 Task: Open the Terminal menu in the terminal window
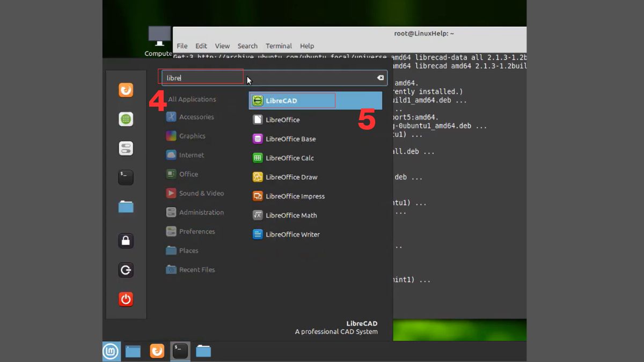tap(279, 46)
